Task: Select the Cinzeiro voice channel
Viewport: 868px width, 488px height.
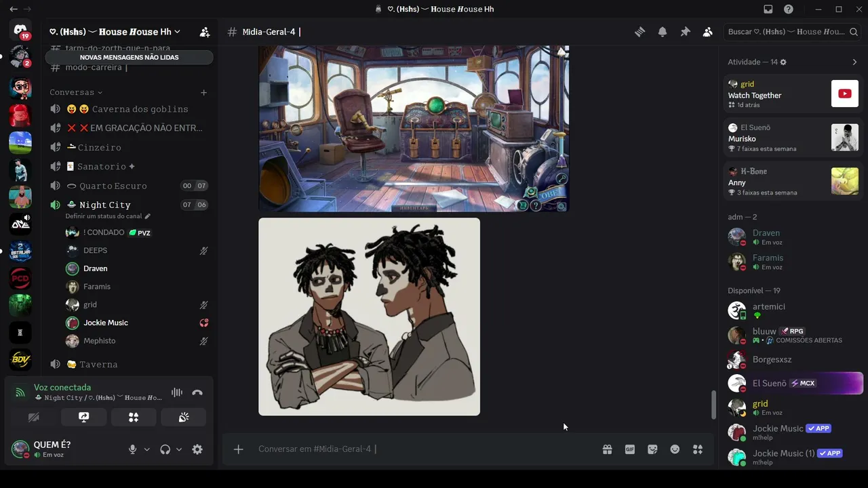Action: [129, 147]
